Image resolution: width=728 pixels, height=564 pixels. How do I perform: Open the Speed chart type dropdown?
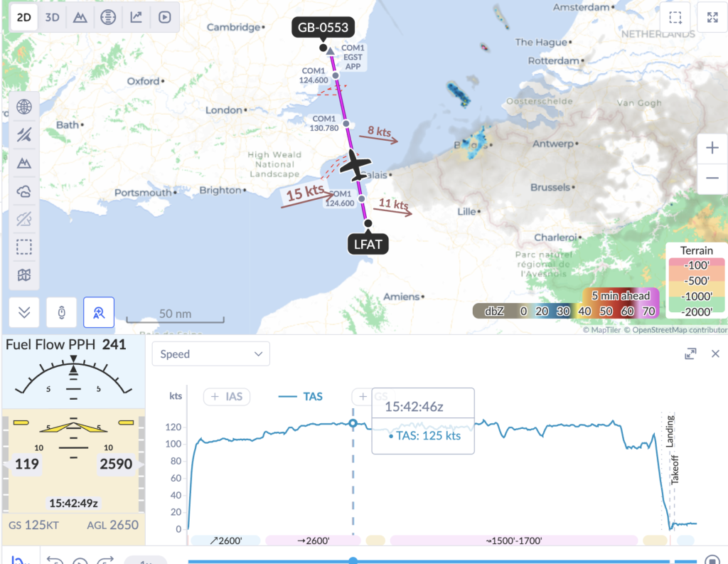[x=210, y=354]
